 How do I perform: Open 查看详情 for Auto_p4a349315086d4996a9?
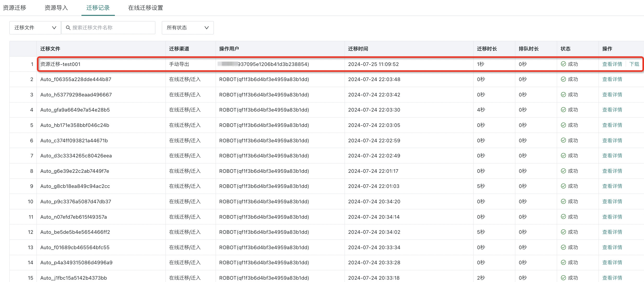click(x=612, y=262)
